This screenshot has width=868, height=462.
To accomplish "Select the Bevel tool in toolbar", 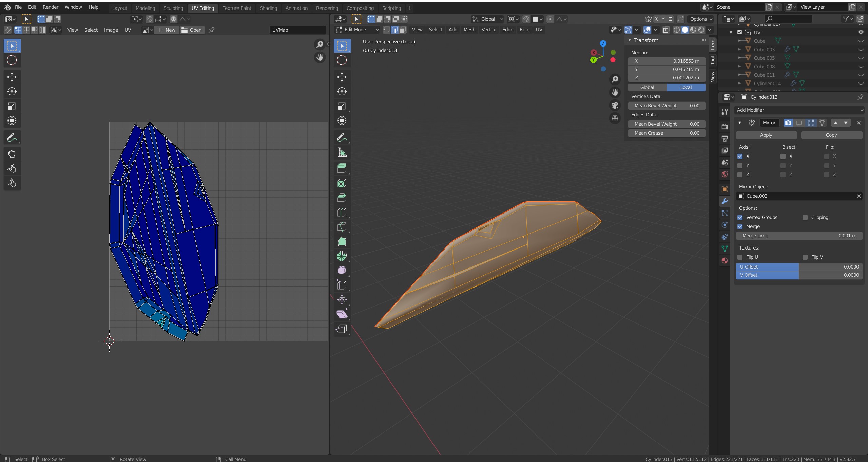I will tap(342, 198).
